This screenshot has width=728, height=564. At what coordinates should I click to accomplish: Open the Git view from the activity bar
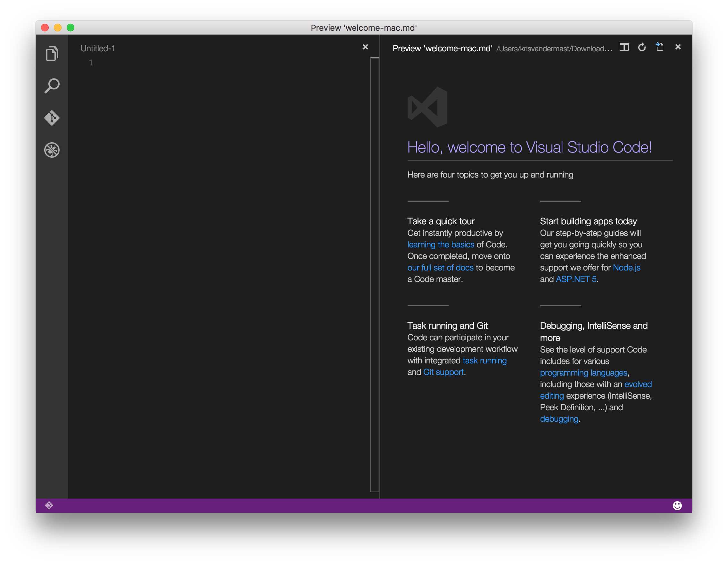pos(52,118)
